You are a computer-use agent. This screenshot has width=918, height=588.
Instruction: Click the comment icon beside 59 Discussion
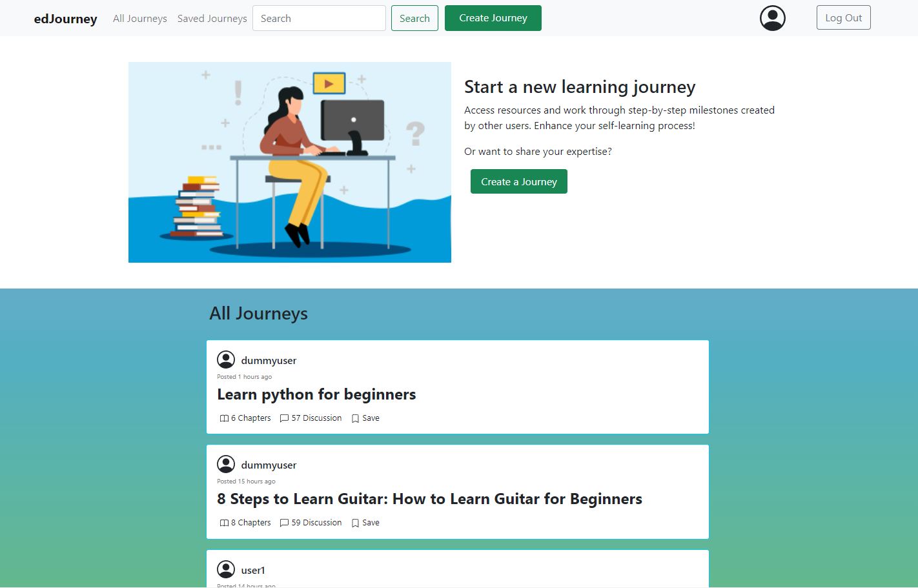(x=284, y=523)
